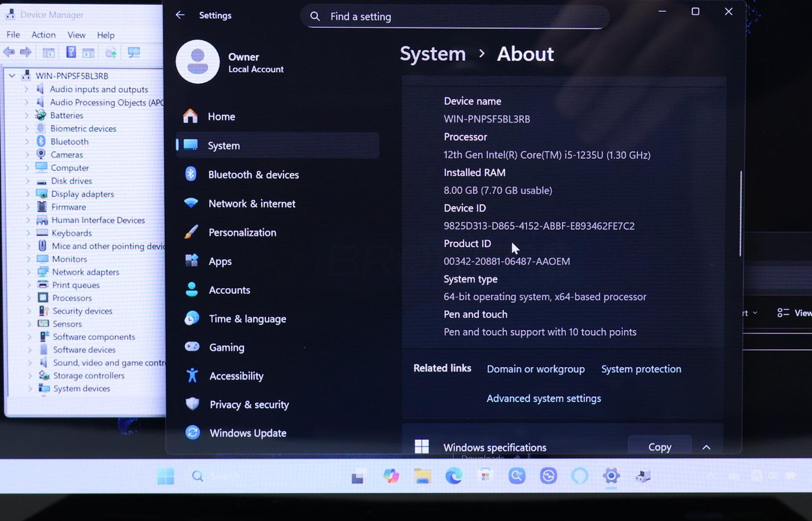Expand the Processors category in Device Manager
Image resolution: width=812 pixels, height=521 pixels.
28,298
